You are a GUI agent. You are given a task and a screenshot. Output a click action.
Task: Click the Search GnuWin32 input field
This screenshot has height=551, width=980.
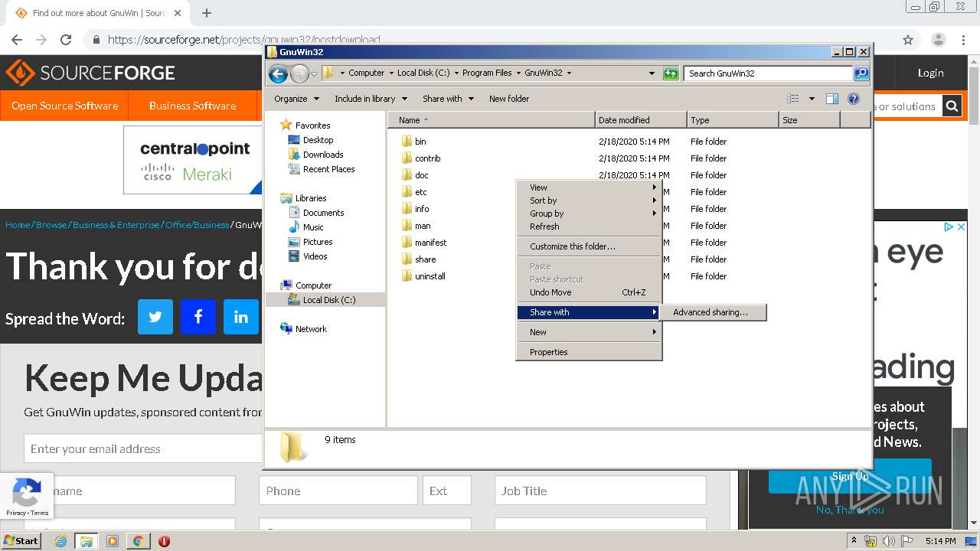pos(768,73)
